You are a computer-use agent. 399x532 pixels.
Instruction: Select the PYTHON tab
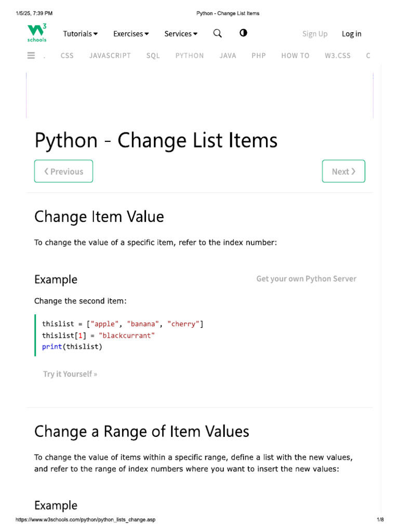tap(190, 56)
